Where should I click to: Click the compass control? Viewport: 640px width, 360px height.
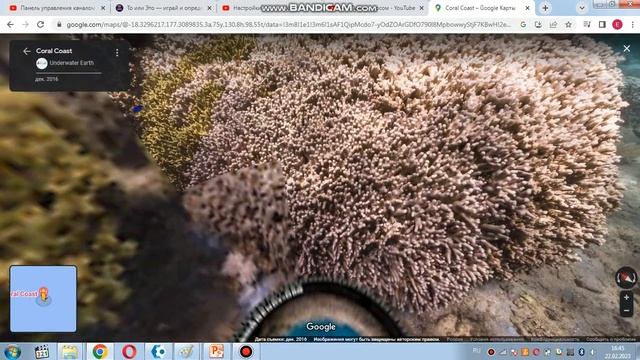click(626, 278)
